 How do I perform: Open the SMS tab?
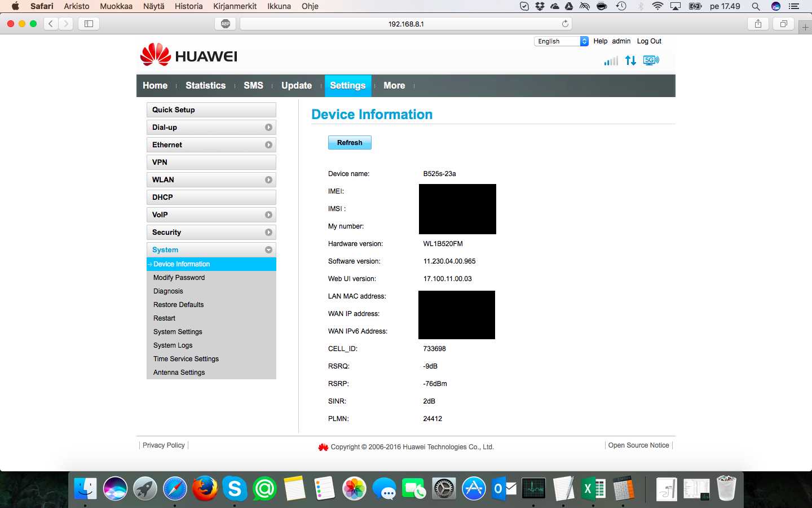[253, 86]
